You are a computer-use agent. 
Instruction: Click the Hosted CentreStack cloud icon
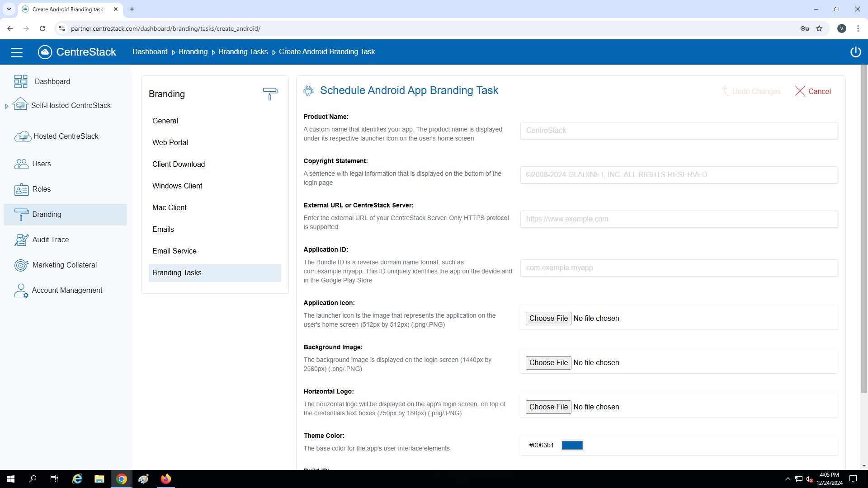point(23,136)
